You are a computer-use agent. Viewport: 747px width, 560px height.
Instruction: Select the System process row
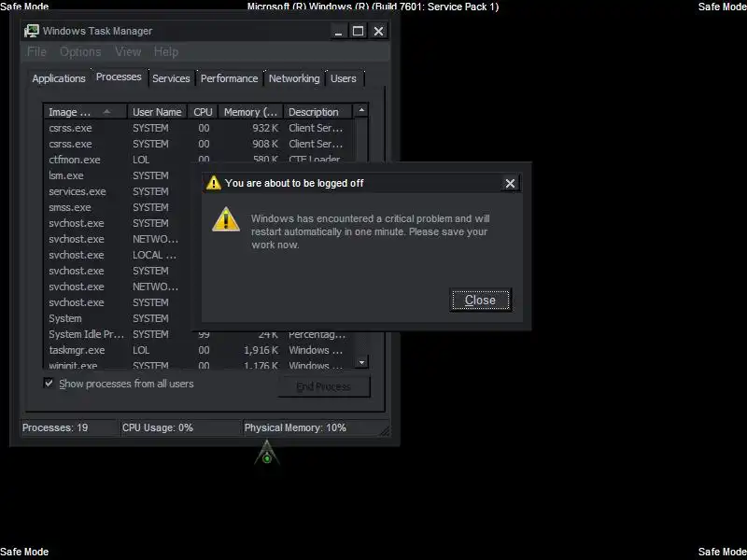coord(119,318)
